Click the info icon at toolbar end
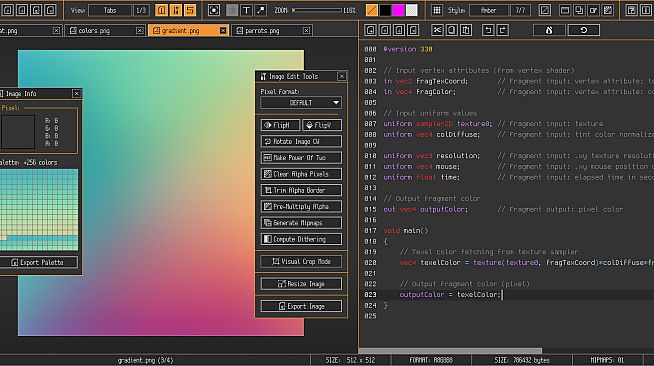This screenshot has width=654, height=366. (x=645, y=10)
